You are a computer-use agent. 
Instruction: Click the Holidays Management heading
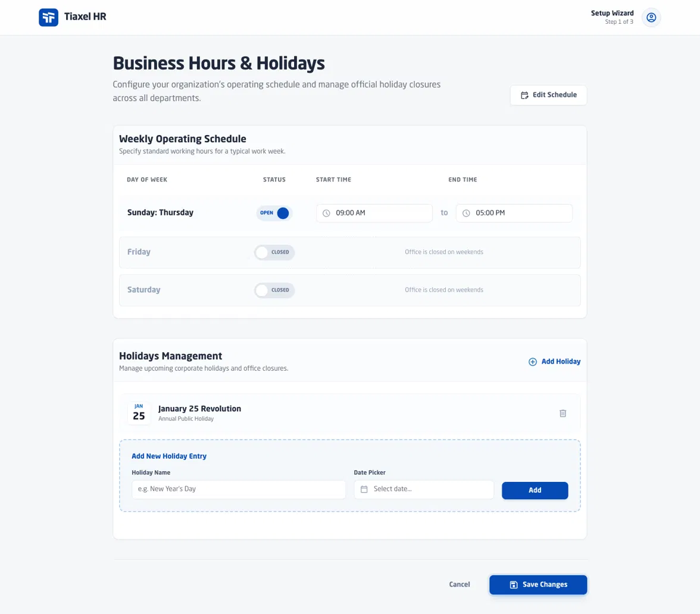(170, 356)
